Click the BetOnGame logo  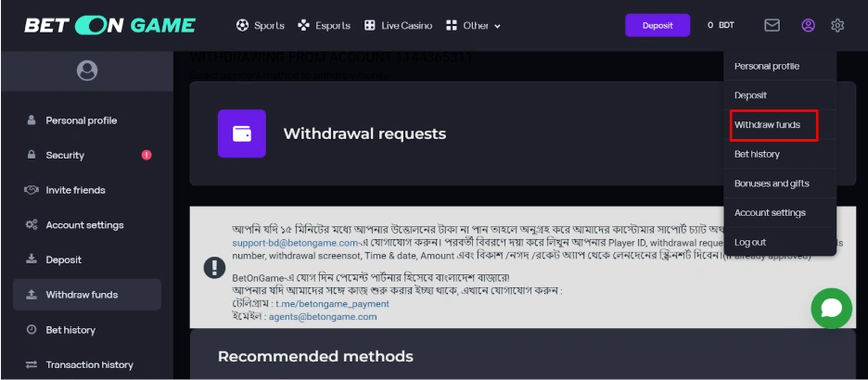click(x=109, y=25)
